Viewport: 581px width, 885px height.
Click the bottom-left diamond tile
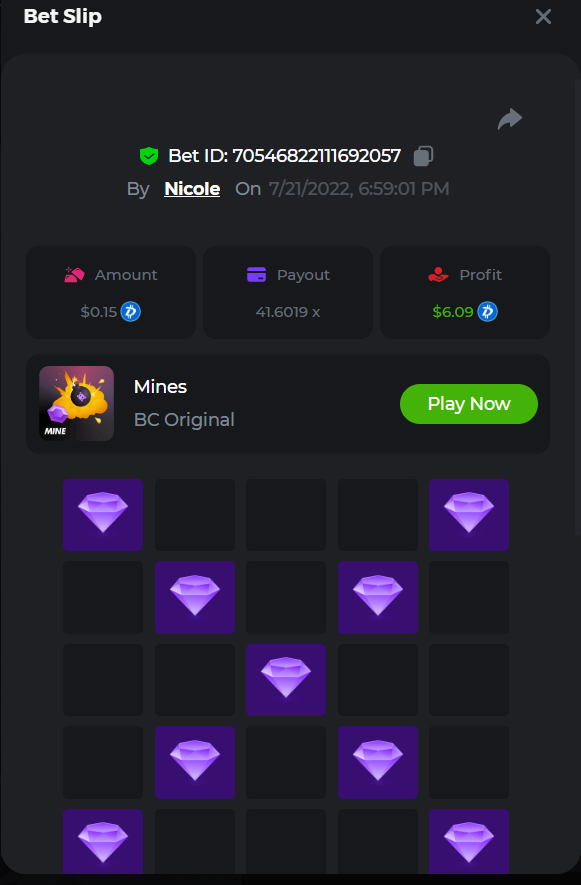[103, 842]
